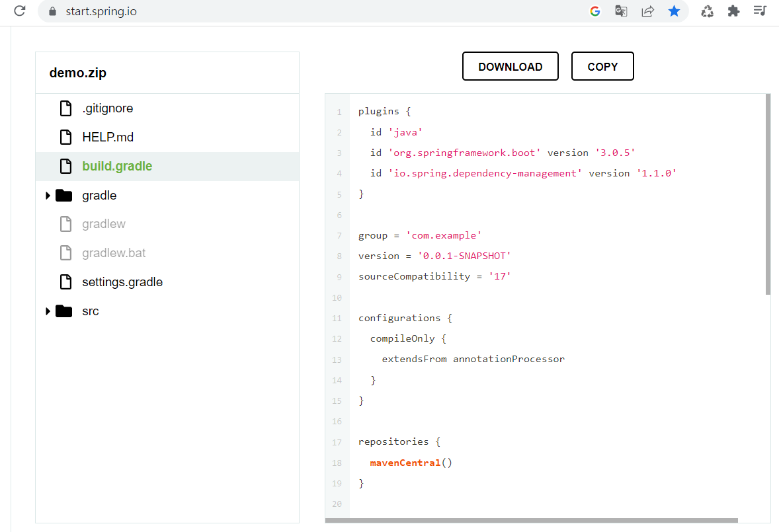The width and height of the screenshot is (779, 532).
Task: Click the 'repositories {' line
Action: click(x=399, y=441)
